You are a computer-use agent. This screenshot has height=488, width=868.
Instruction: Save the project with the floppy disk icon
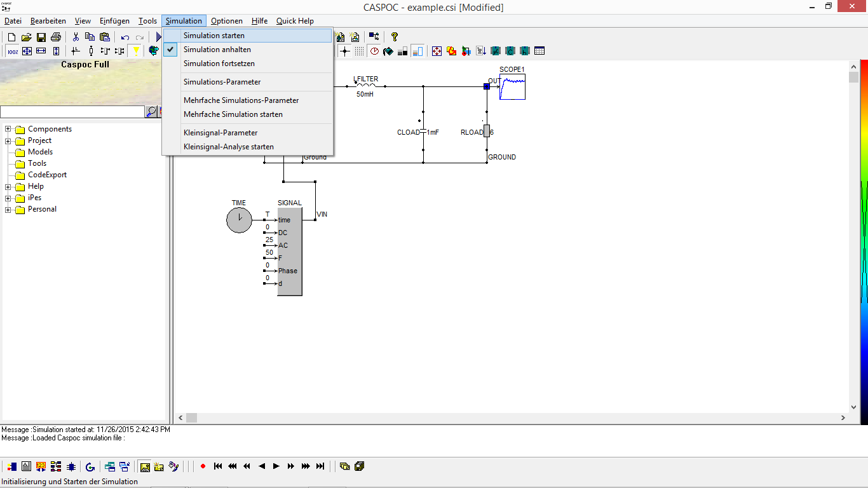coord(41,37)
